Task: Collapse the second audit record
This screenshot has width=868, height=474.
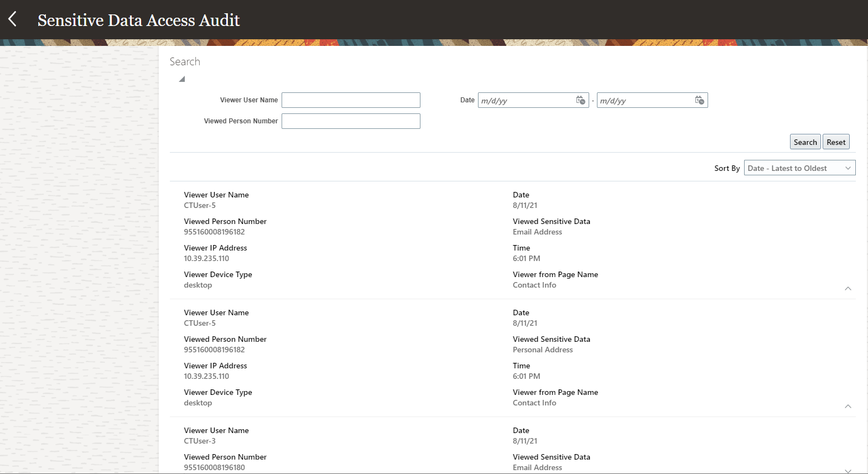Action: (848, 406)
